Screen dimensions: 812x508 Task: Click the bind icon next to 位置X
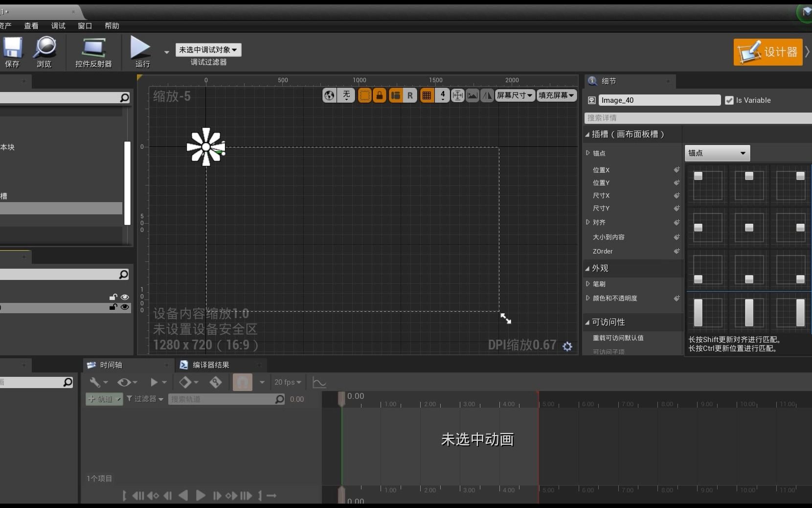click(677, 170)
